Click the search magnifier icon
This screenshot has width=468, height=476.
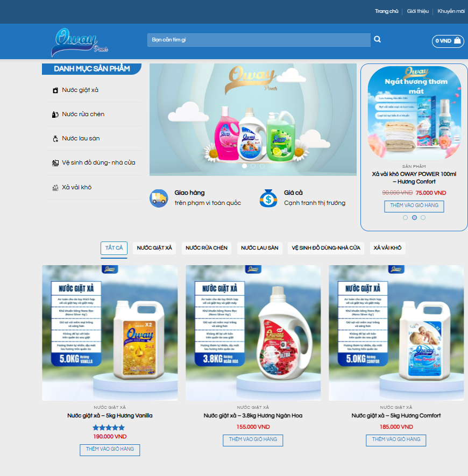pyautogui.click(x=377, y=39)
